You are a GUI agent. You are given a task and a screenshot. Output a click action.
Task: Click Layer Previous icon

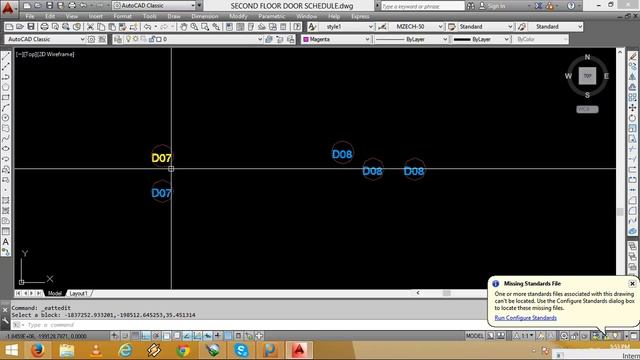point(280,39)
